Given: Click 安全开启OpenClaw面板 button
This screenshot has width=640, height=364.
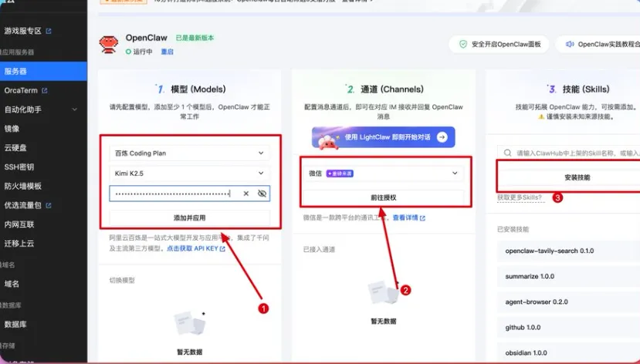Looking at the screenshot, I should point(499,44).
